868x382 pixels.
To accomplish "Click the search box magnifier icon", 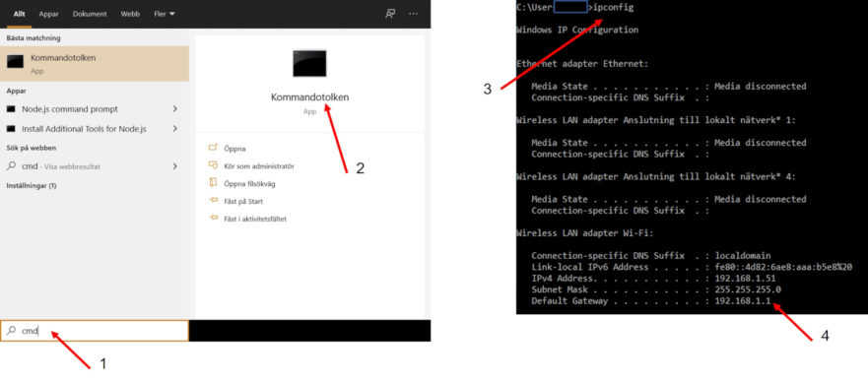I will point(11,331).
